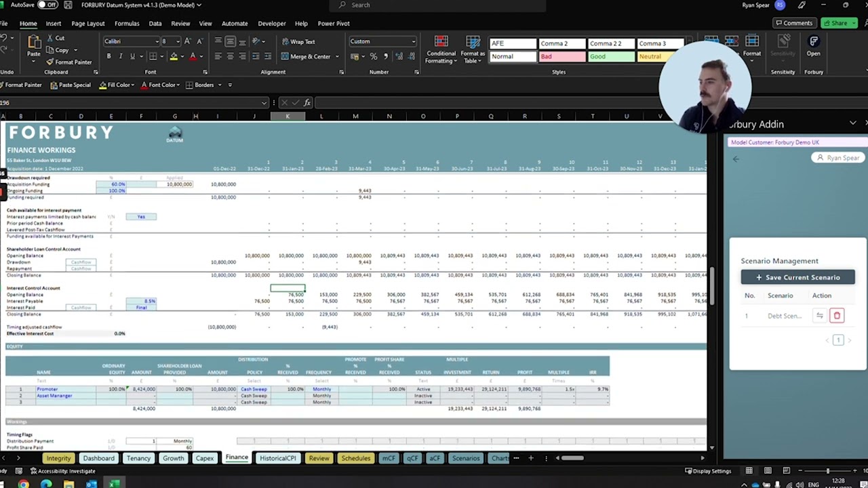Open Chrome from the taskbar
Image resolution: width=868 pixels, height=488 pixels.
click(24, 484)
